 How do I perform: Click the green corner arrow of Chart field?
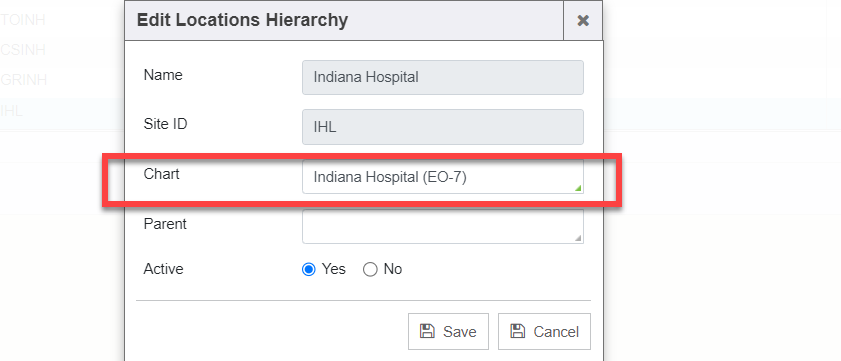(x=578, y=188)
